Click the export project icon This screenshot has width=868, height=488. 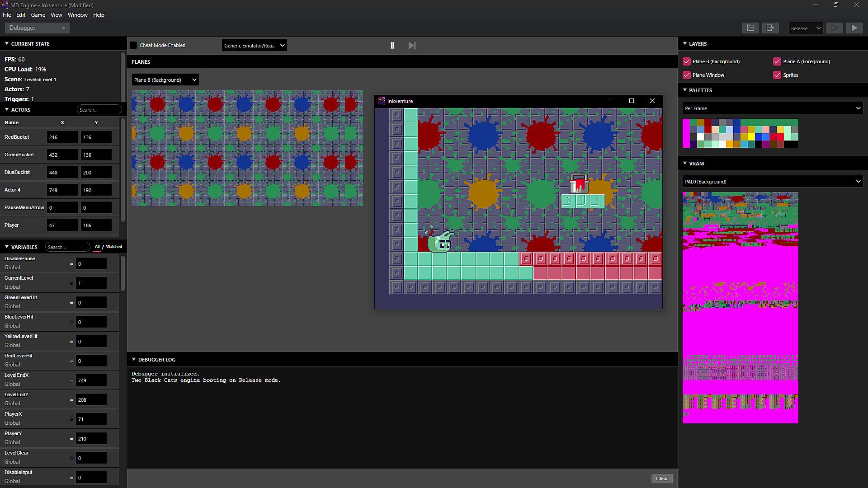tap(770, 28)
